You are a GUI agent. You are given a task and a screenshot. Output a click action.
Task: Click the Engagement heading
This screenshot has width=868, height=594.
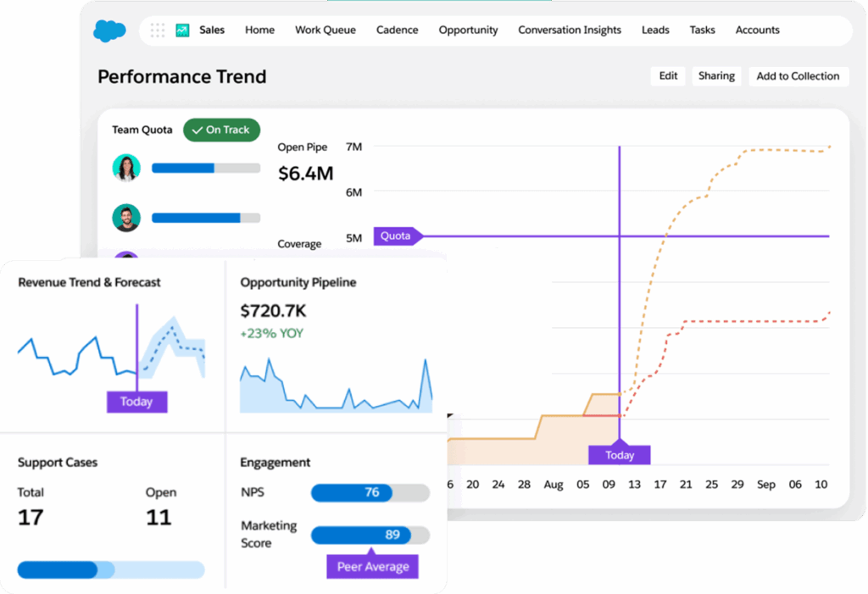(275, 463)
